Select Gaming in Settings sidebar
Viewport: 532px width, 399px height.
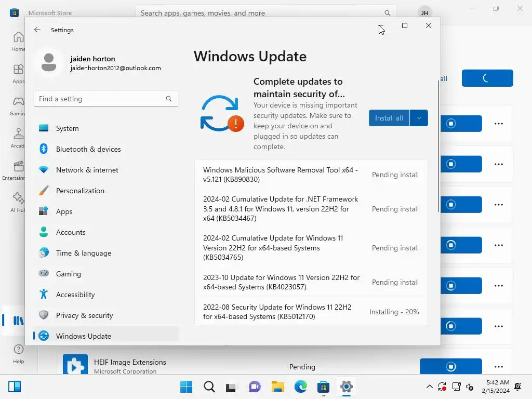pyautogui.click(x=106, y=274)
